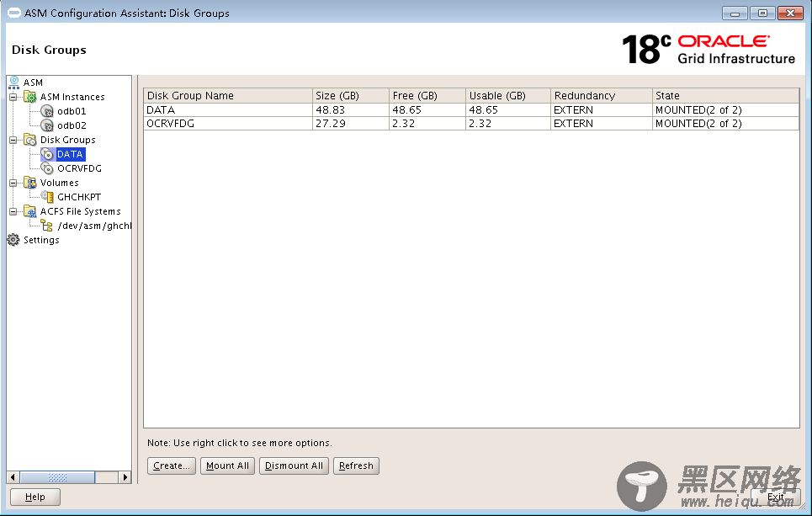Select the GHCHKPT tree label
This screenshot has width=812, height=516.
[x=79, y=197]
